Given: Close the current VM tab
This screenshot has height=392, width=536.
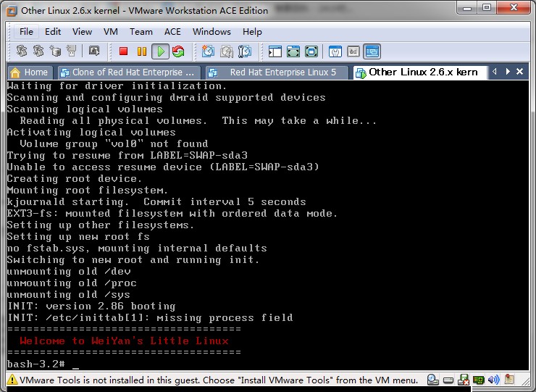Looking at the screenshot, I should (x=519, y=72).
